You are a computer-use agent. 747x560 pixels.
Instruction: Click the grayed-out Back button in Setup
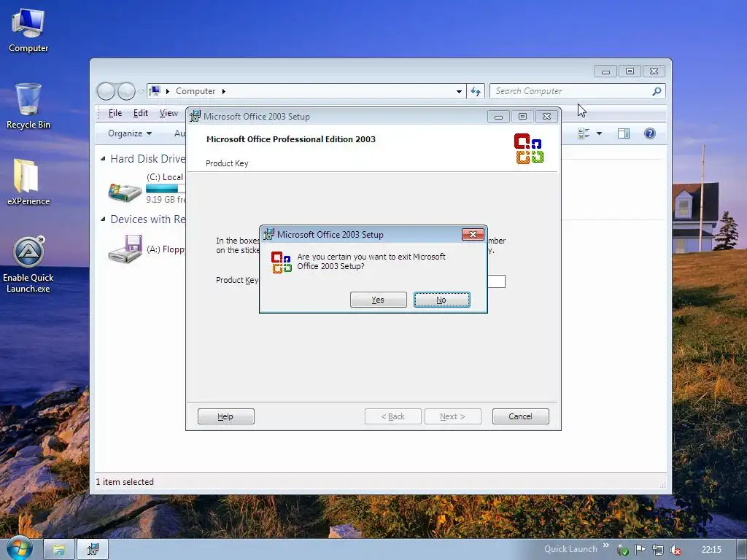click(x=393, y=416)
